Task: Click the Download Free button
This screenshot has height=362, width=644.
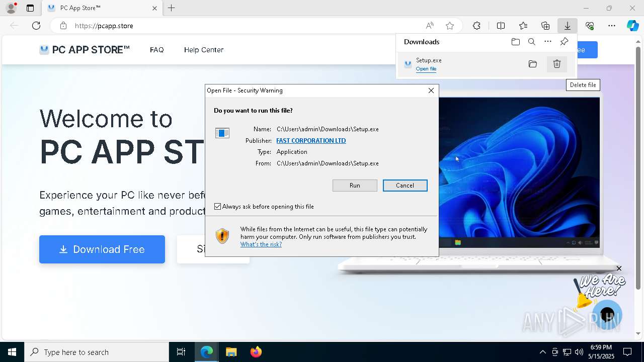Action: [x=102, y=249]
